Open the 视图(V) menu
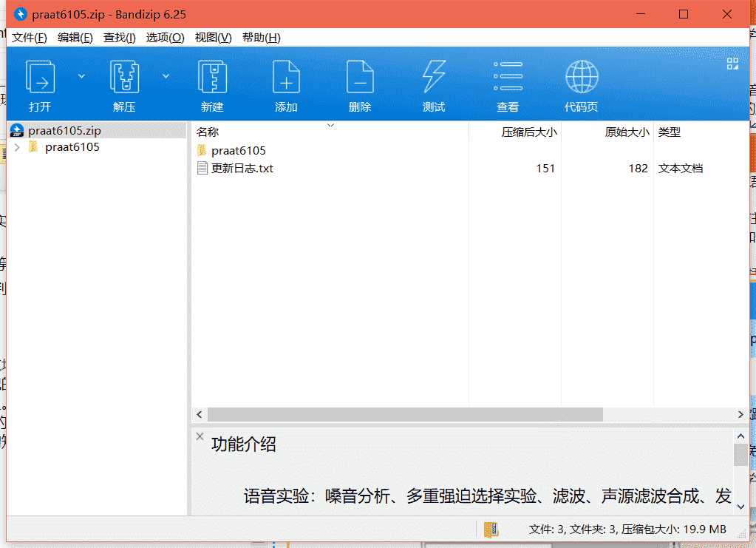Viewport: 756px width, 548px height. click(x=213, y=38)
